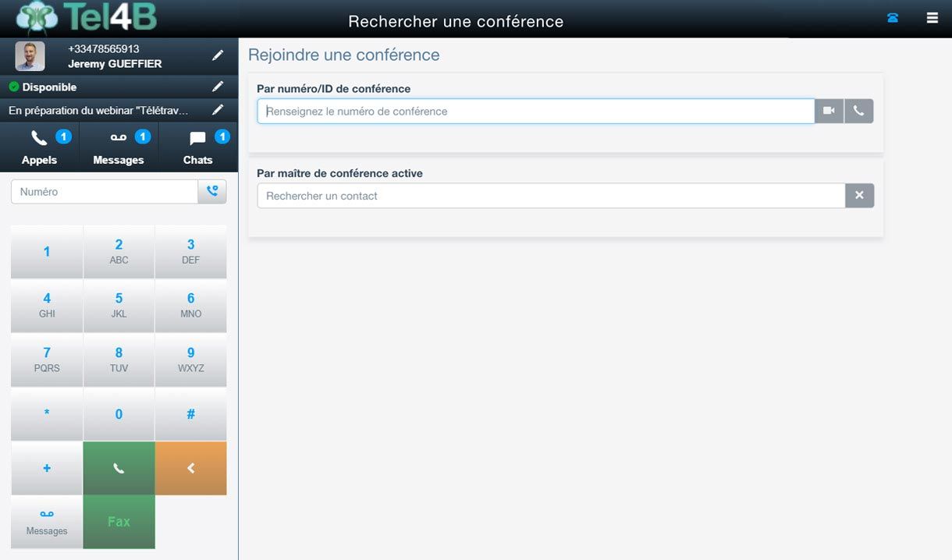Dial digit 1 on keypad
This screenshot has width=952, height=560.
pos(47,252)
